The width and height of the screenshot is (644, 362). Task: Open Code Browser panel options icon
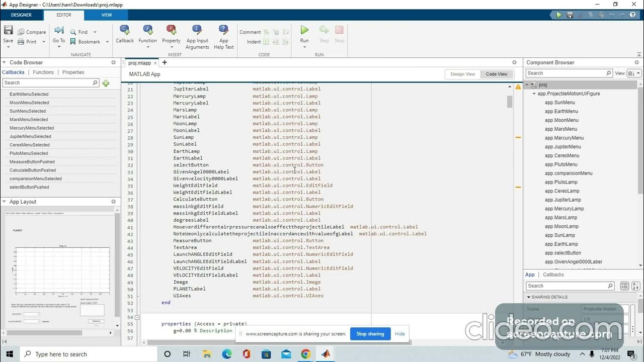113,62
